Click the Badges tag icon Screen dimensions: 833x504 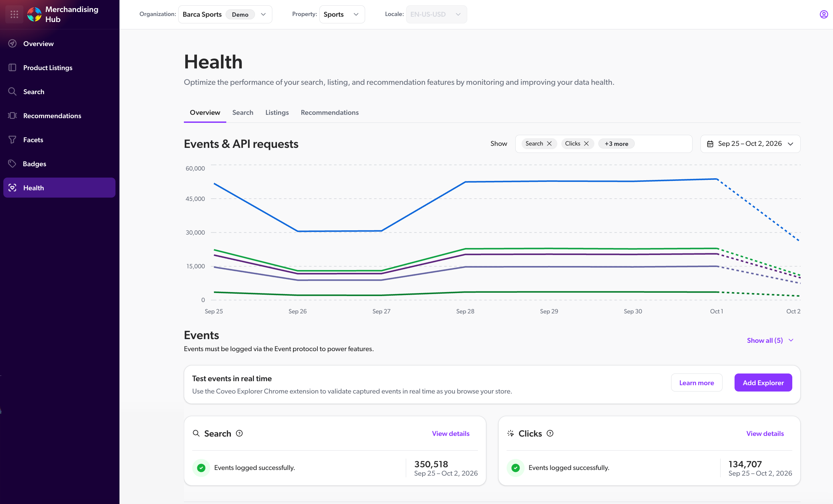coord(12,164)
